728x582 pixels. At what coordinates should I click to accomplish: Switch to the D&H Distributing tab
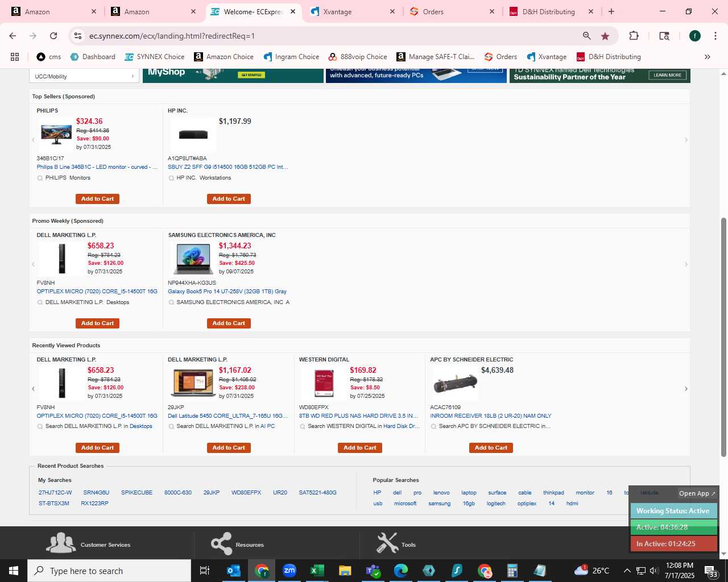[x=552, y=11]
